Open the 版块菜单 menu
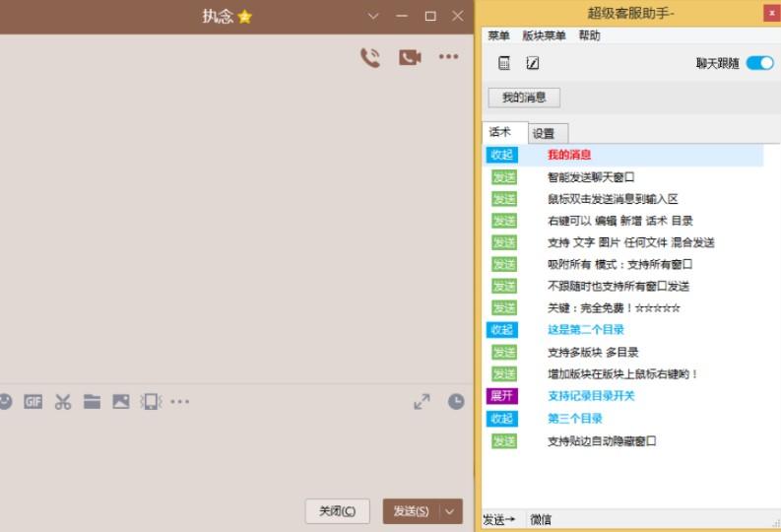Image resolution: width=781 pixels, height=532 pixels. (x=544, y=35)
